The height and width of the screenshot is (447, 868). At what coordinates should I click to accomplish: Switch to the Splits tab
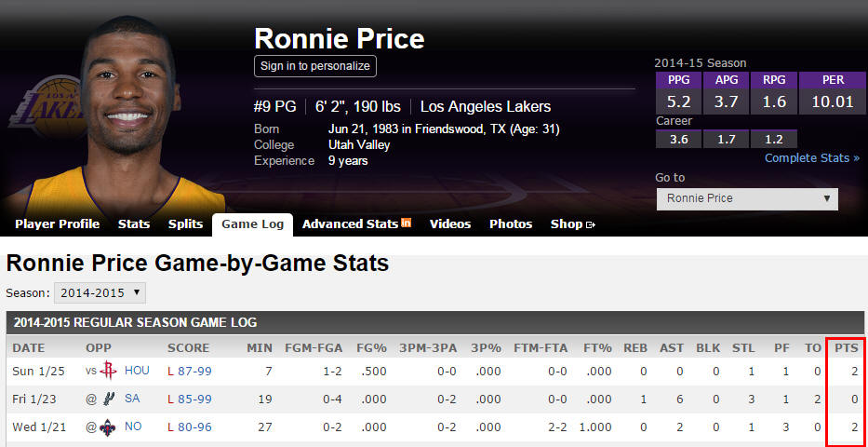[185, 224]
